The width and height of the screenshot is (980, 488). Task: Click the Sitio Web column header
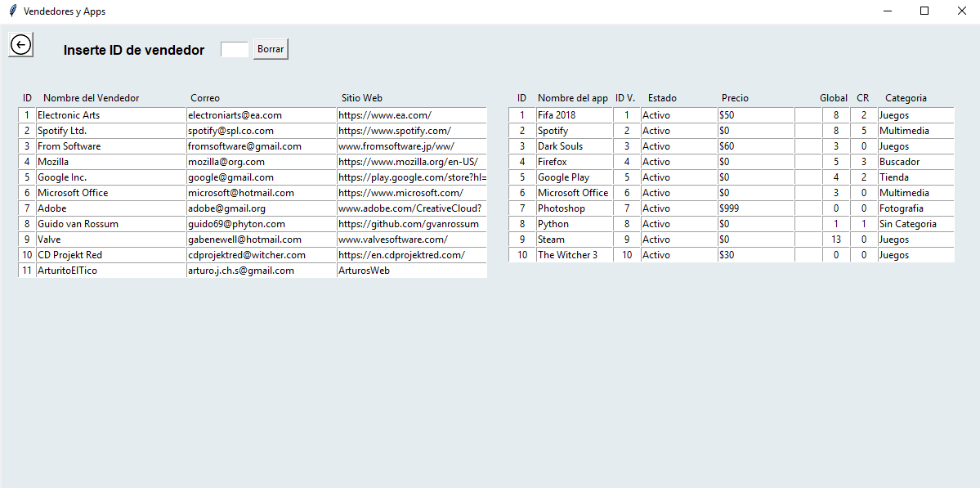(x=362, y=98)
